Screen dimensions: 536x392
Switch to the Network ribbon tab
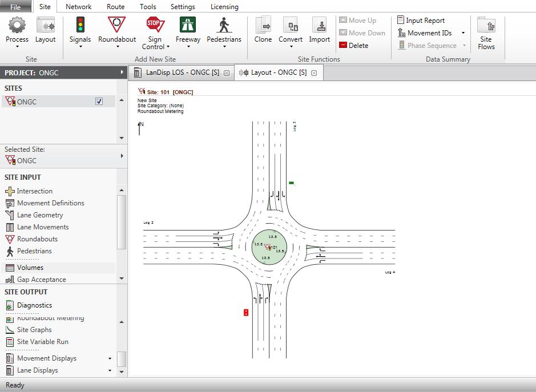[78, 7]
